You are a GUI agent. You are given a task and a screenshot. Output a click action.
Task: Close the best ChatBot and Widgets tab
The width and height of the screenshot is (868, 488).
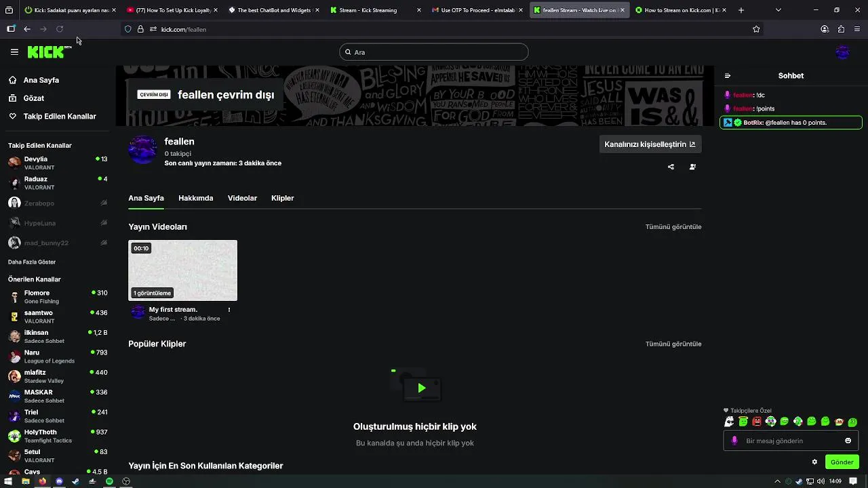pos(317,10)
